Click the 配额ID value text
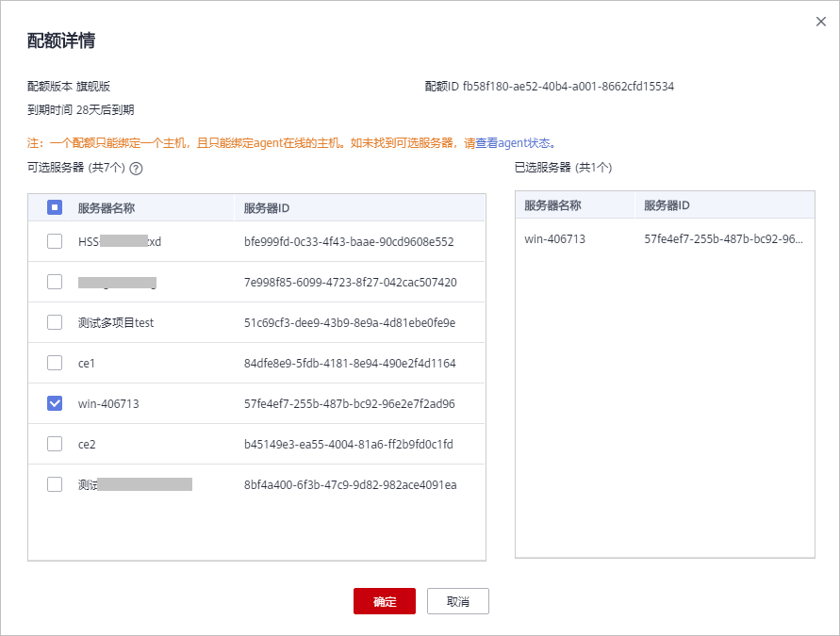This screenshot has width=840, height=636. point(568,87)
